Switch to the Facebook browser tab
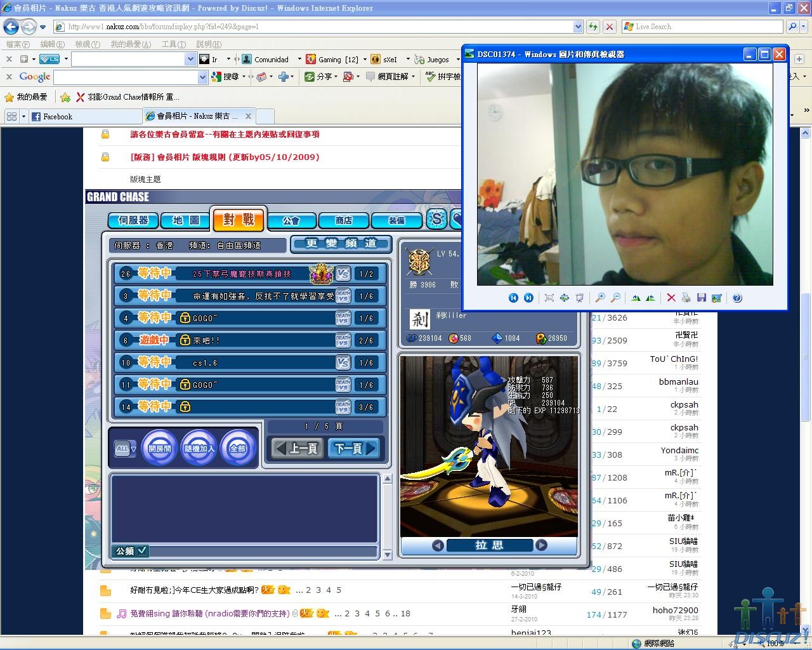 [84, 116]
